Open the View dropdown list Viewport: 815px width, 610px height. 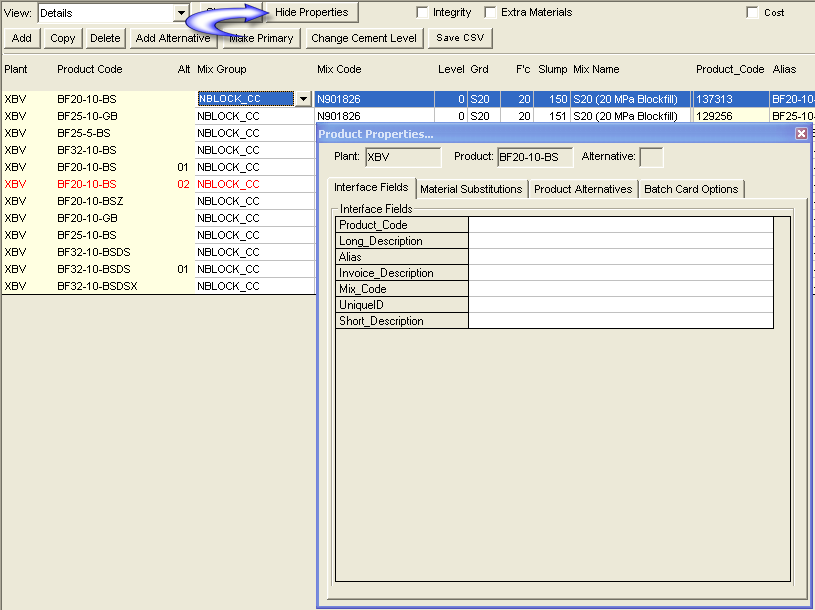tap(181, 13)
